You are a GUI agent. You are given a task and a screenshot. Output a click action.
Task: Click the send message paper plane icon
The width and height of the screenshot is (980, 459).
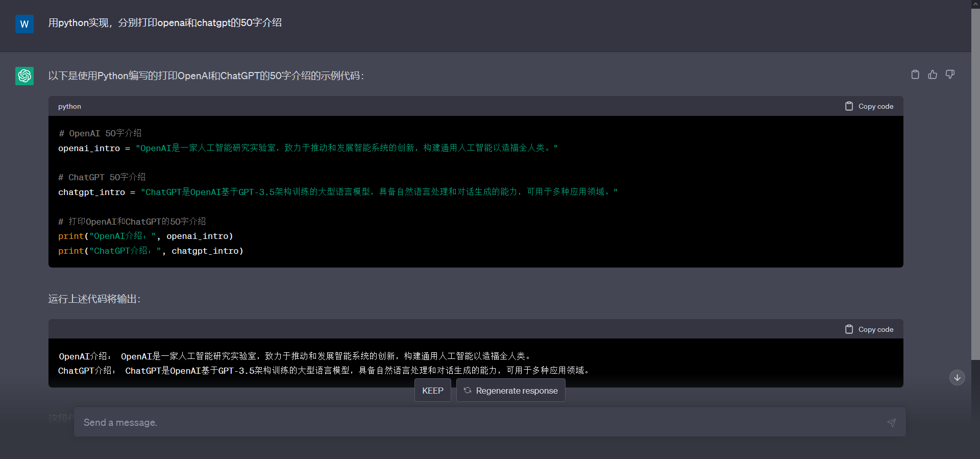891,423
